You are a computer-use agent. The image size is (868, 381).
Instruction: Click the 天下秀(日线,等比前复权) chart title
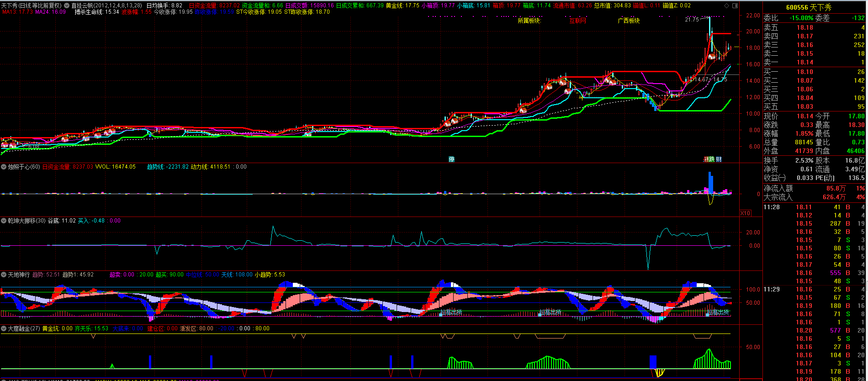click(31, 5)
